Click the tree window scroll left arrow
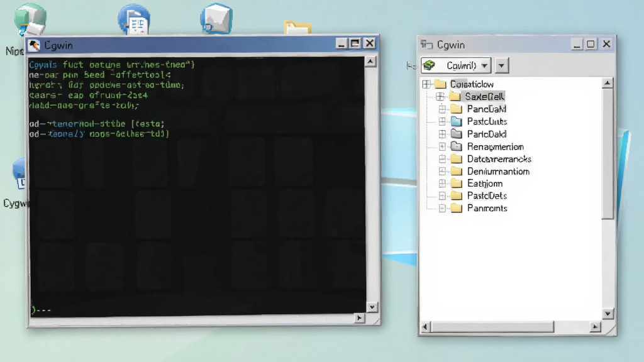The width and height of the screenshot is (644, 362). 425,327
